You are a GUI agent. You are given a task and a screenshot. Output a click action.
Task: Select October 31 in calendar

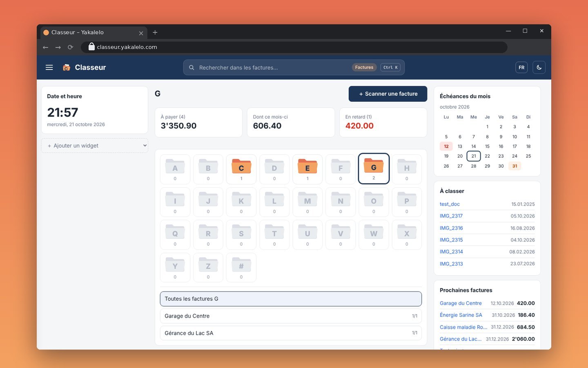coord(514,166)
